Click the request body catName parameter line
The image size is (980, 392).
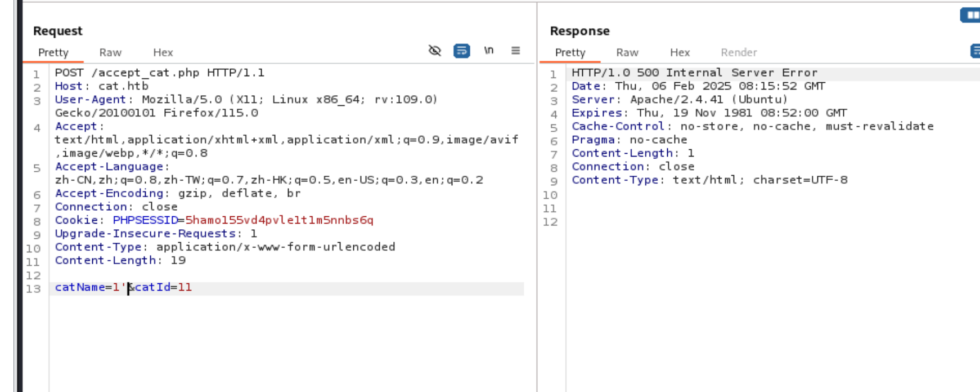(123, 288)
